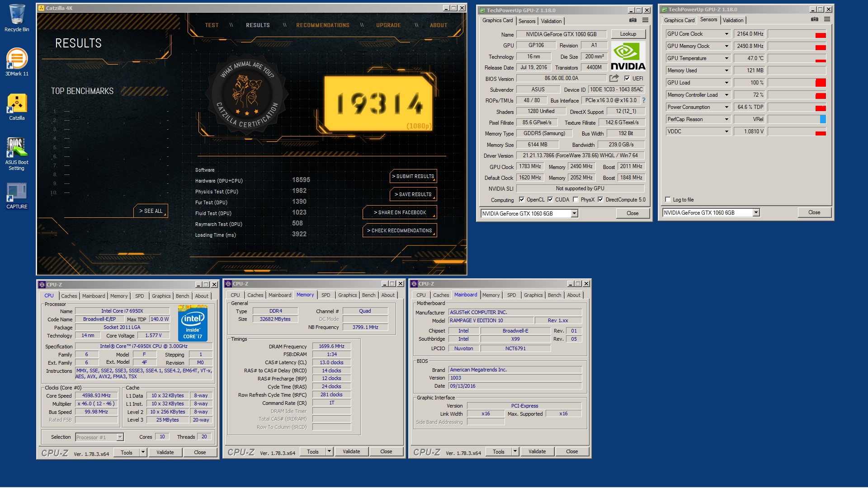The width and height of the screenshot is (868, 488).
Task: Expand the VDDC sensor dropdown
Action: pos(726,131)
